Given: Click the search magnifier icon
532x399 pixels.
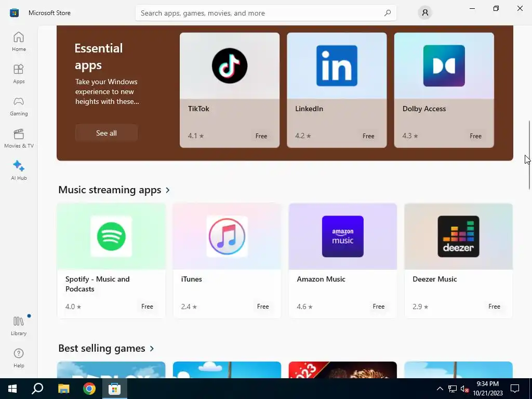Looking at the screenshot, I should click(x=388, y=13).
